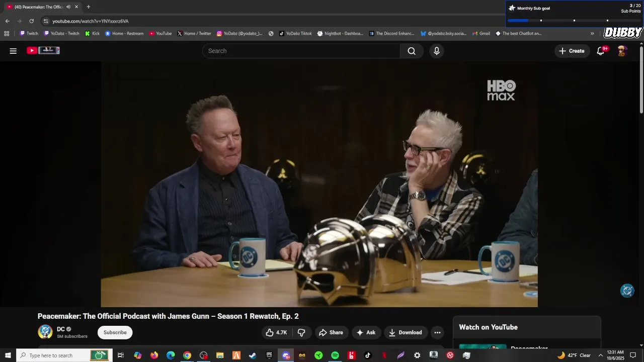The height and width of the screenshot is (362, 644).
Task: Open the yodabz.bsky.social bookmark
Action: (443, 34)
